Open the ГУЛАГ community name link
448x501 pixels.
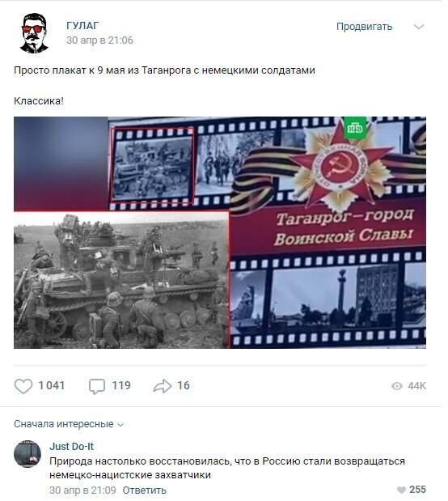82,25
